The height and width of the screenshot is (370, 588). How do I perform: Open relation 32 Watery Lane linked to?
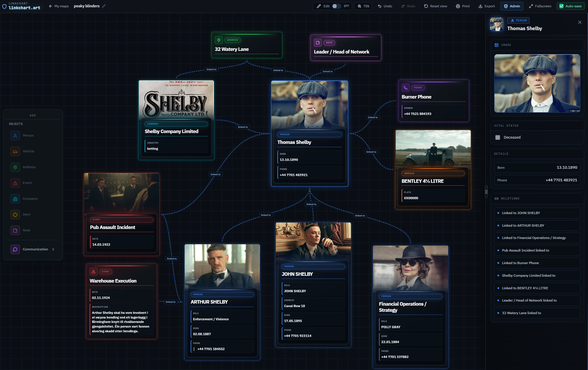coord(537,313)
